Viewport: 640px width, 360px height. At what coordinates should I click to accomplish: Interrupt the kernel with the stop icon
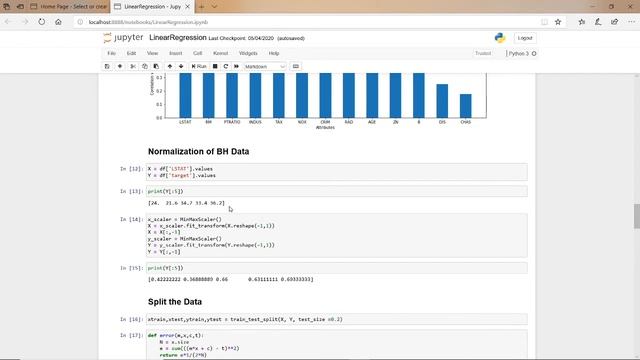pos(215,66)
